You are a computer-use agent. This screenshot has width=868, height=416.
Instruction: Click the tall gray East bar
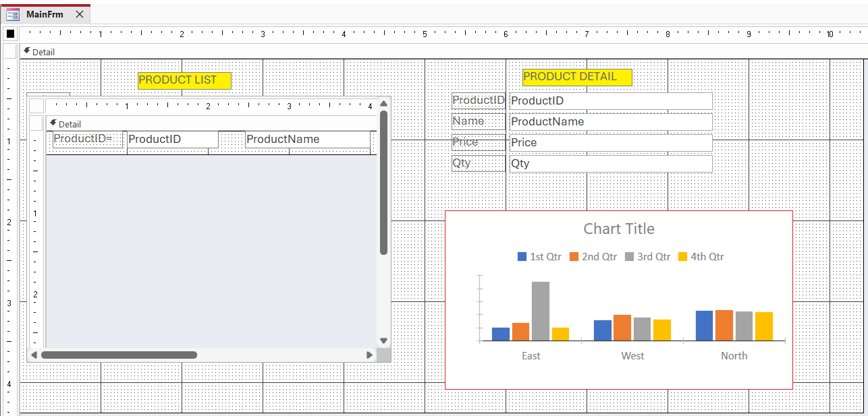coord(541,311)
